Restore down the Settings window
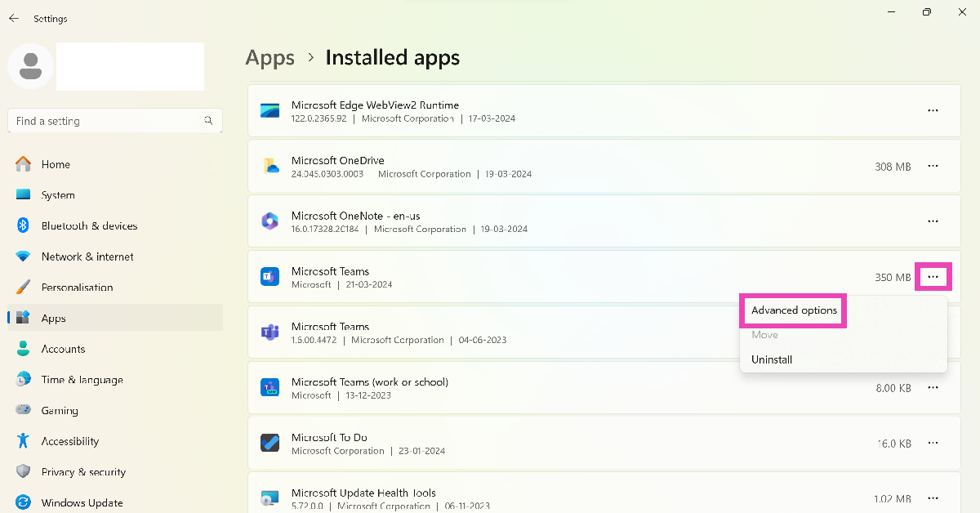 point(926,12)
